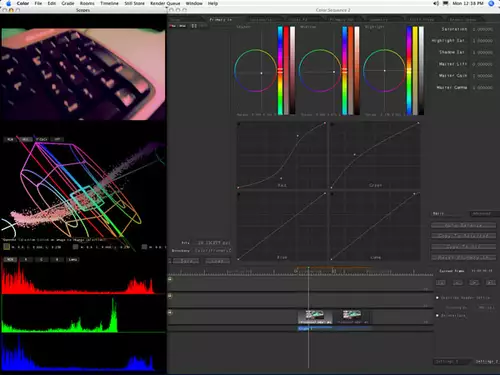Open the Render Queue menu

(165, 3)
